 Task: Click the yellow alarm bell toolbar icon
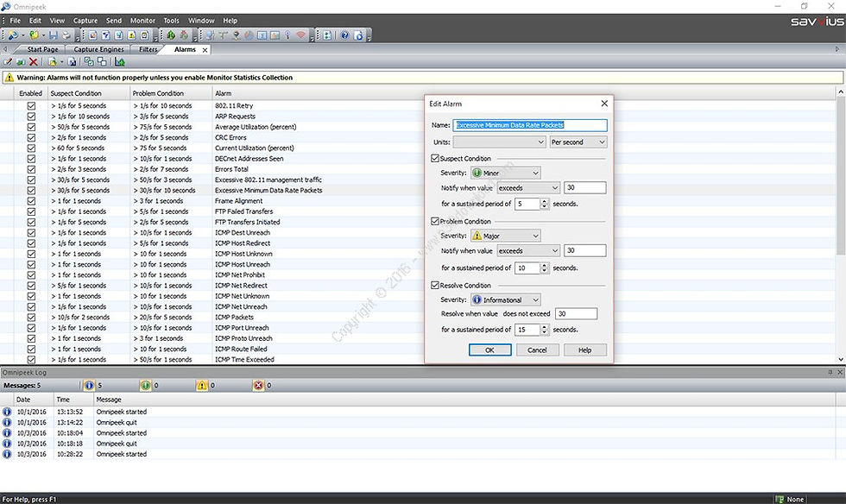click(131, 35)
